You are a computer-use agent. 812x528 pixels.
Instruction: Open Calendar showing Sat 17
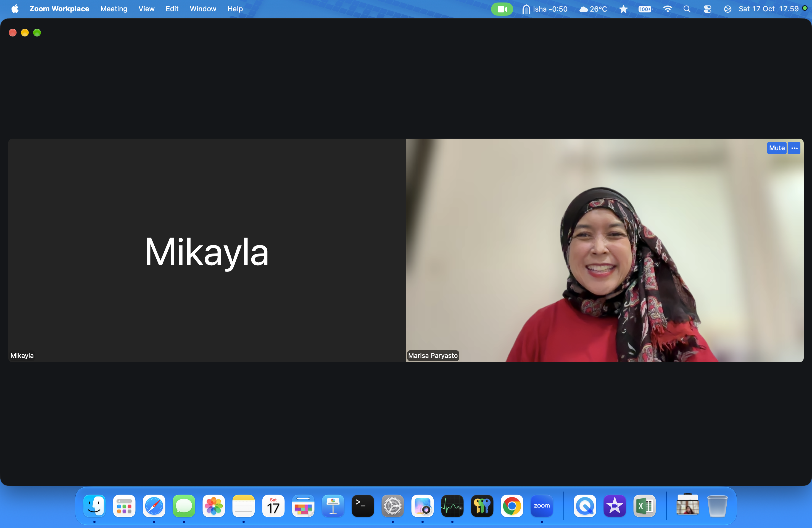click(273, 506)
